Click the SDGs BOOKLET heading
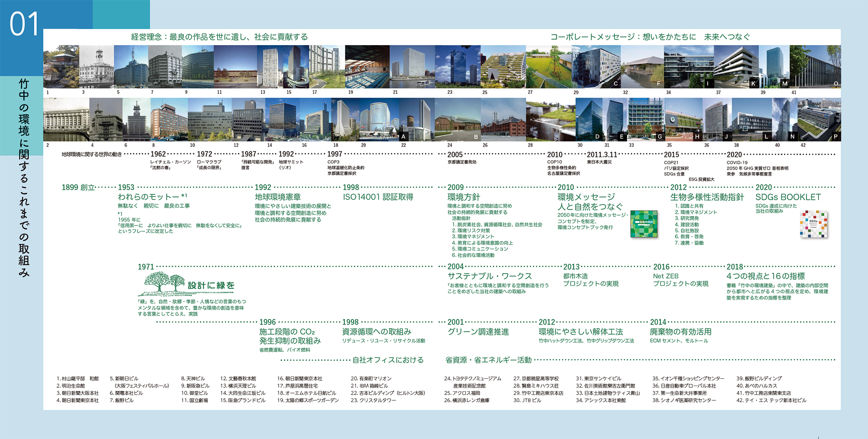 tap(788, 197)
